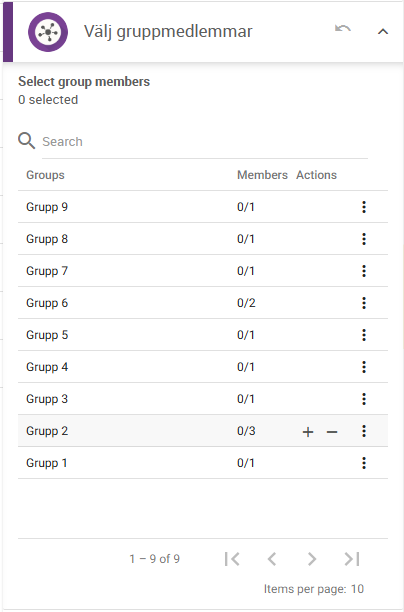Remove a member from Grupp 2 with minus
404x612 pixels.
point(332,432)
